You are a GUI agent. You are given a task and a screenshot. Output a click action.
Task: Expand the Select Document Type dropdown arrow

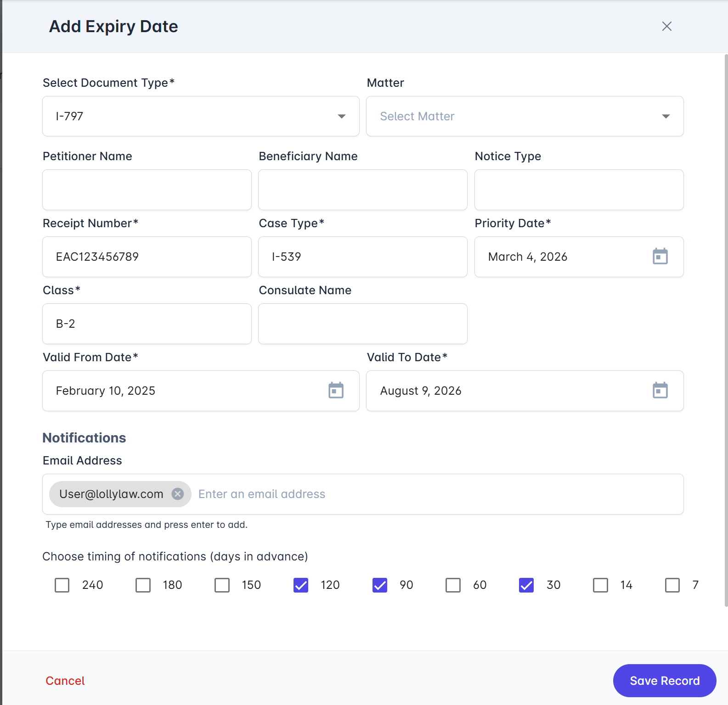pos(341,116)
